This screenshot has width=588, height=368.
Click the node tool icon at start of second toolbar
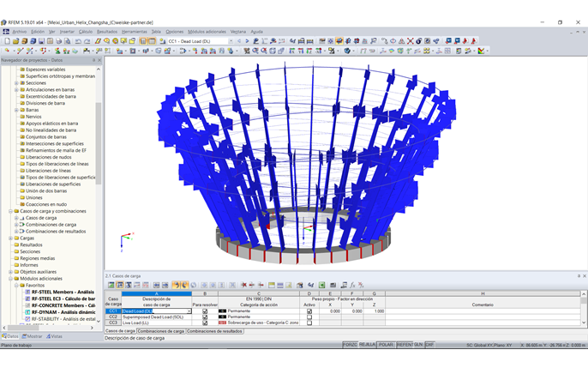(x=7, y=51)
